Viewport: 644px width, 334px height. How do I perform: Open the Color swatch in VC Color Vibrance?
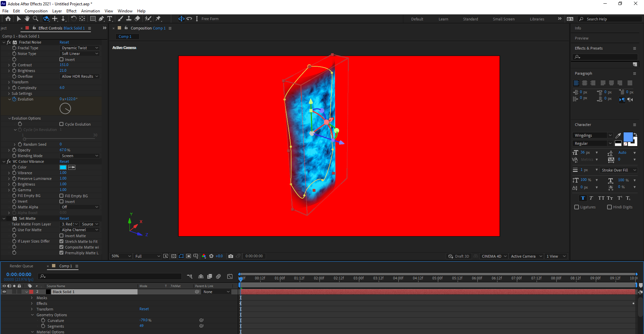[63, 167]
